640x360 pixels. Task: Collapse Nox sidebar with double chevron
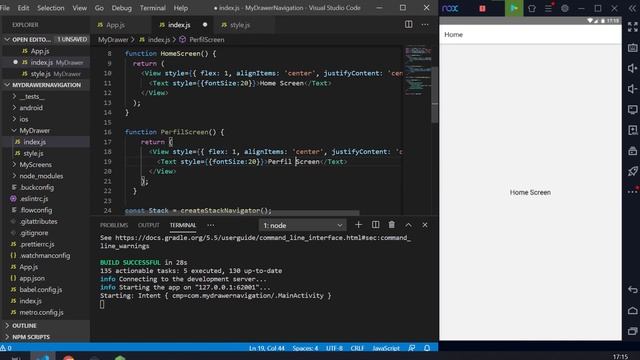[632, 8]
